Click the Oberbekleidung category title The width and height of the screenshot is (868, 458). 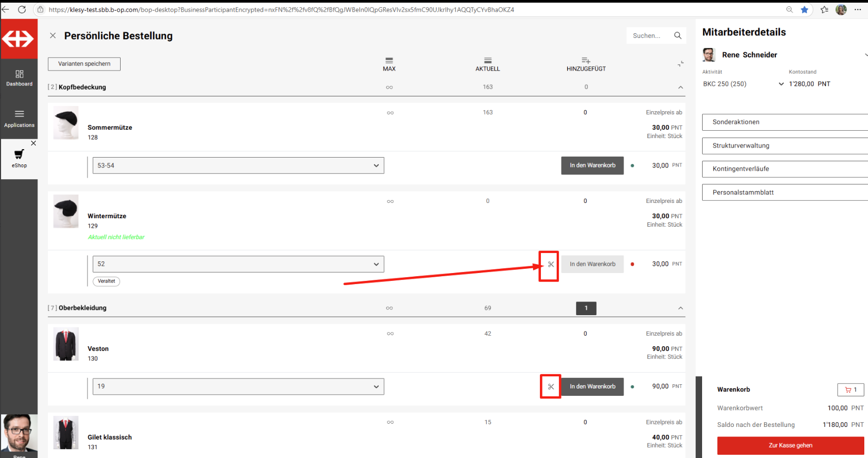83,308
